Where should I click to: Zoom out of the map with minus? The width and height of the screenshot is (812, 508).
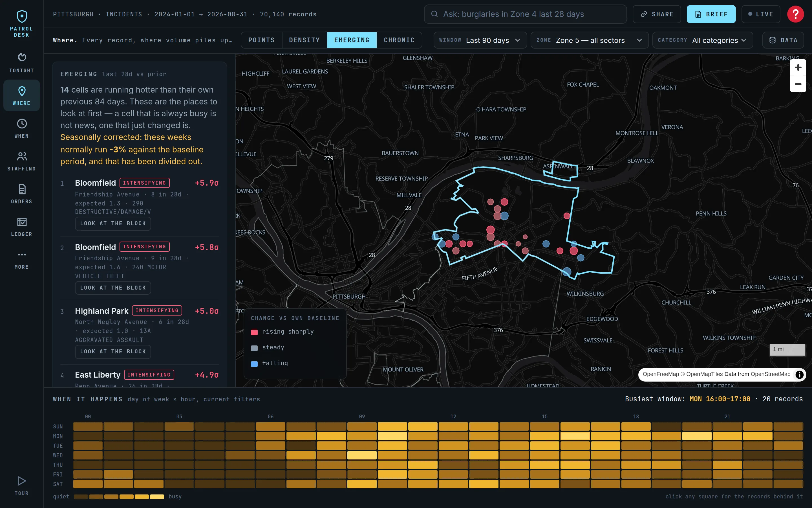point(798,84)
